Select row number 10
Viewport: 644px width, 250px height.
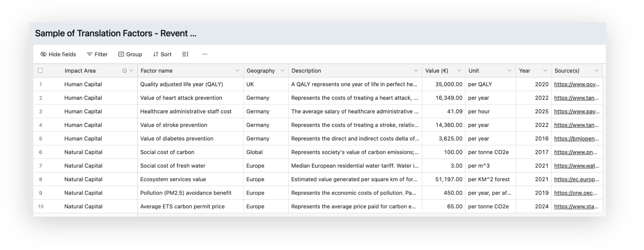[41, 206]
